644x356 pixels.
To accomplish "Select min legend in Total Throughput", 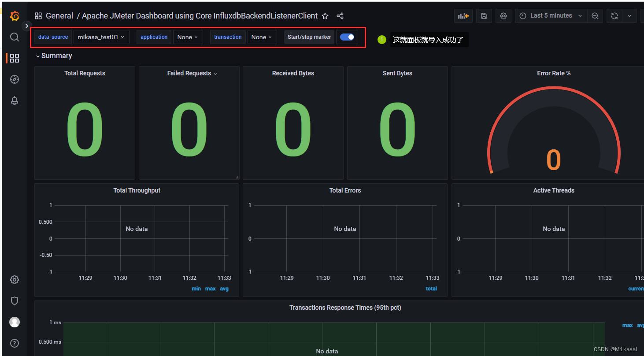I will (x=196, y=289).
